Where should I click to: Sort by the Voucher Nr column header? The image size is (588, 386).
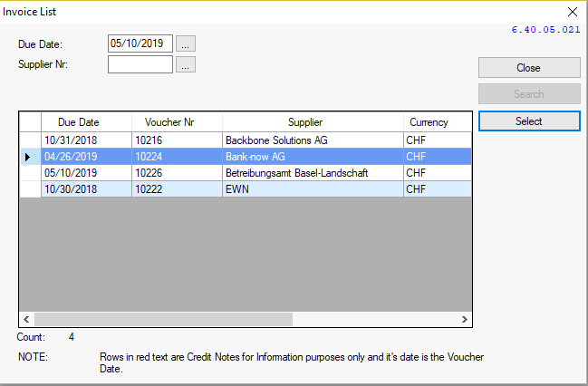(x=177, y=122)
